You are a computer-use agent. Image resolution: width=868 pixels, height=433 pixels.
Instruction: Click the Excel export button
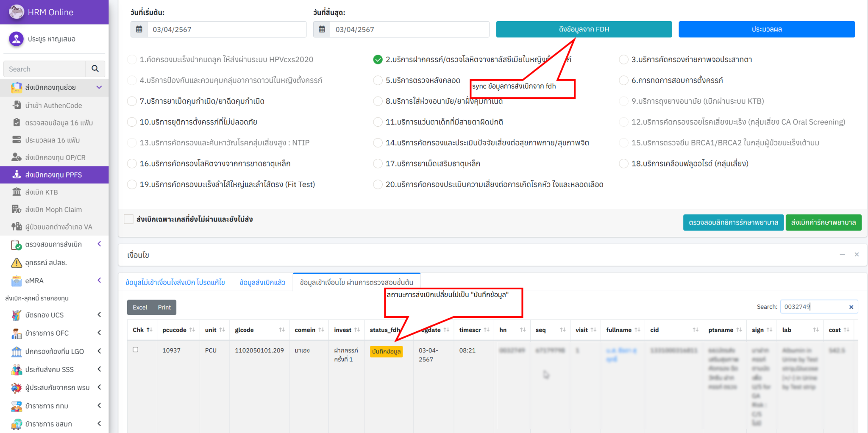click(x=140, y=307)
